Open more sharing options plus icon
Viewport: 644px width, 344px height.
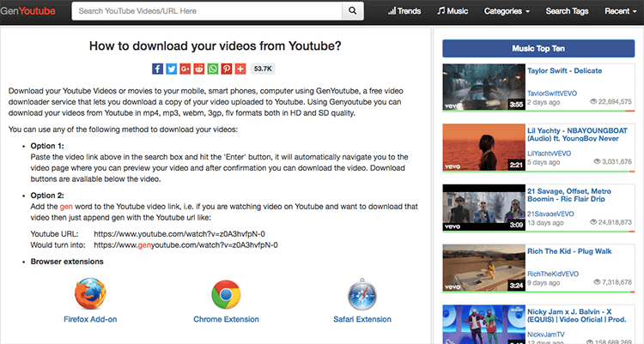pos(240,69)
